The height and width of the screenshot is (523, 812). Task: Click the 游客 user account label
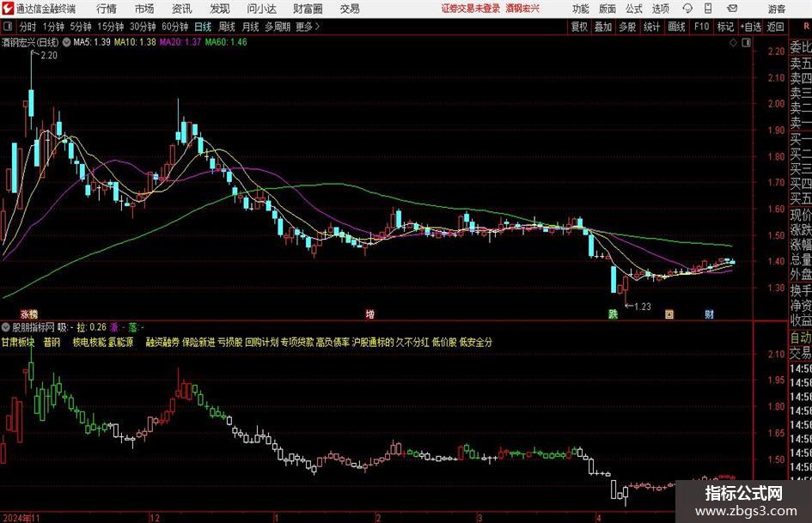776,9
